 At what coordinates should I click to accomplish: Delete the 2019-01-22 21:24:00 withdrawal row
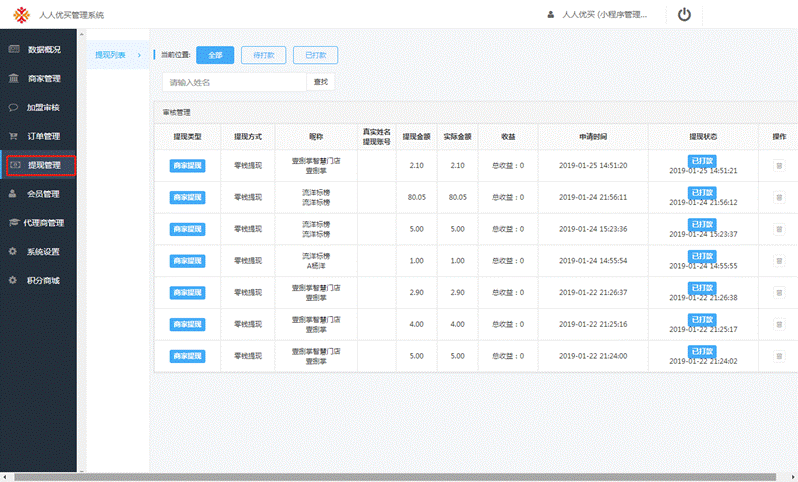(x=779, y=356)
